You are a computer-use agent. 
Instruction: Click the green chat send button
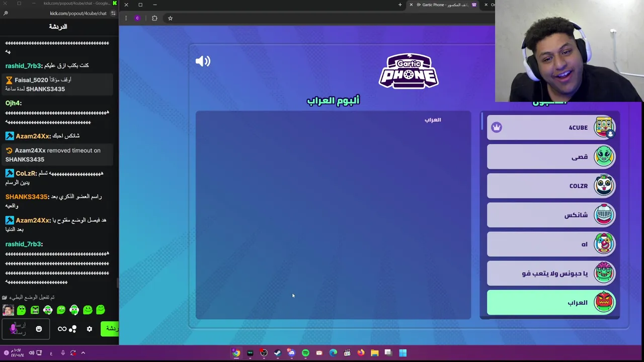click(x=110, y=329)
